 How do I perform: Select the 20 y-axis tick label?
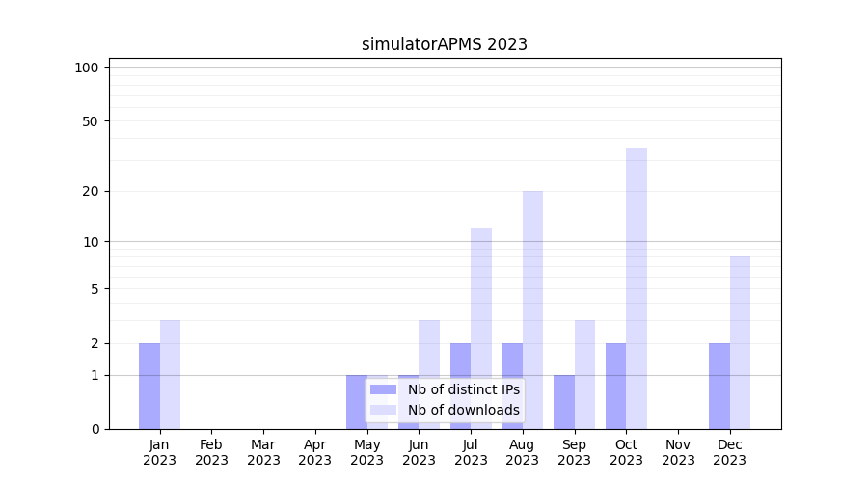click(91, 191)
